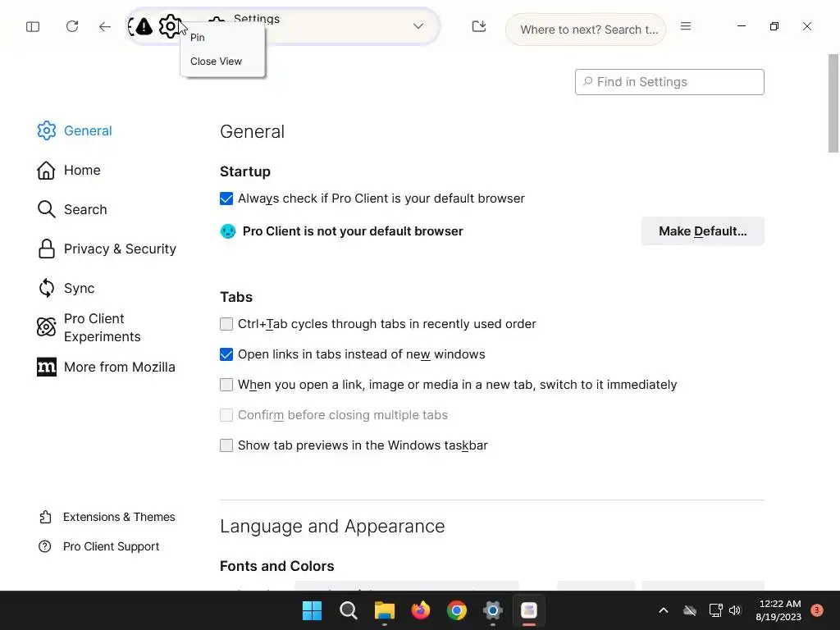This screenshot has width=840, height=630.
Task: Click the 'Fonts and Colors' heading
Action: pos(277,566)
